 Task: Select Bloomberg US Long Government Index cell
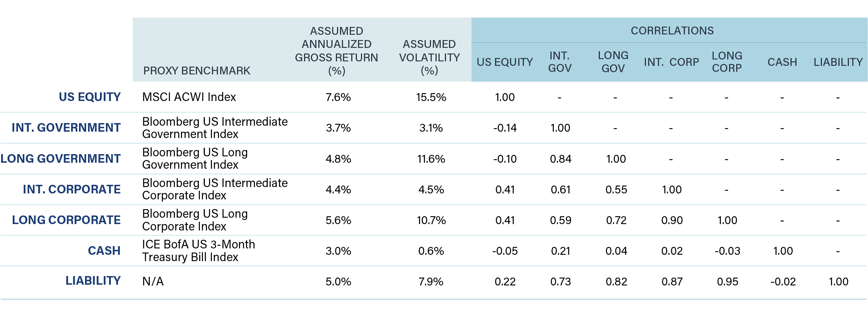195,158
